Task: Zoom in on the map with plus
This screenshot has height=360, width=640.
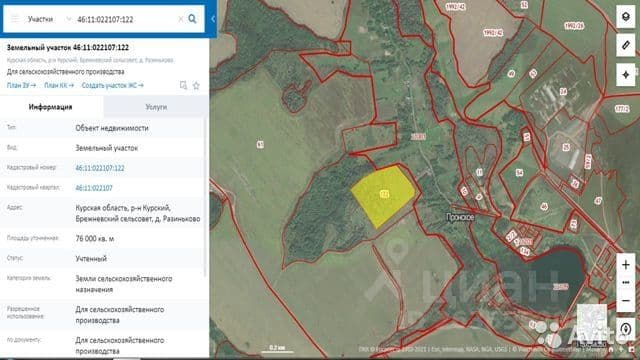Action: (626, 265)
